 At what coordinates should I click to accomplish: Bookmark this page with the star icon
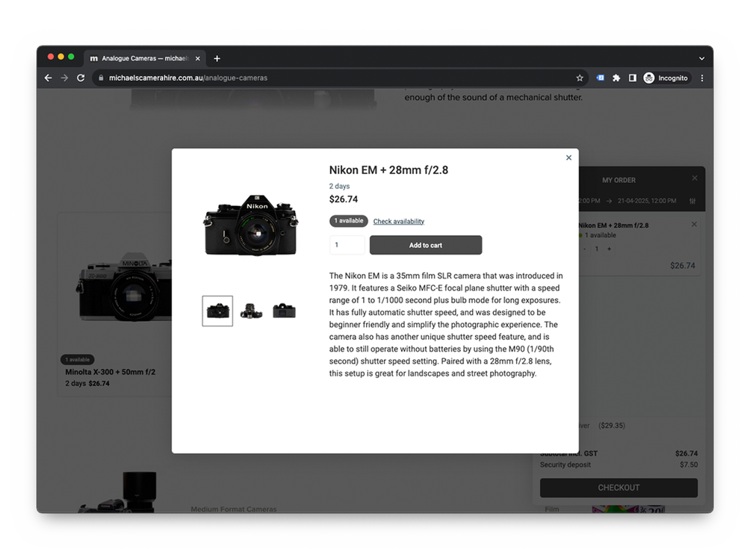pos(580,78)
